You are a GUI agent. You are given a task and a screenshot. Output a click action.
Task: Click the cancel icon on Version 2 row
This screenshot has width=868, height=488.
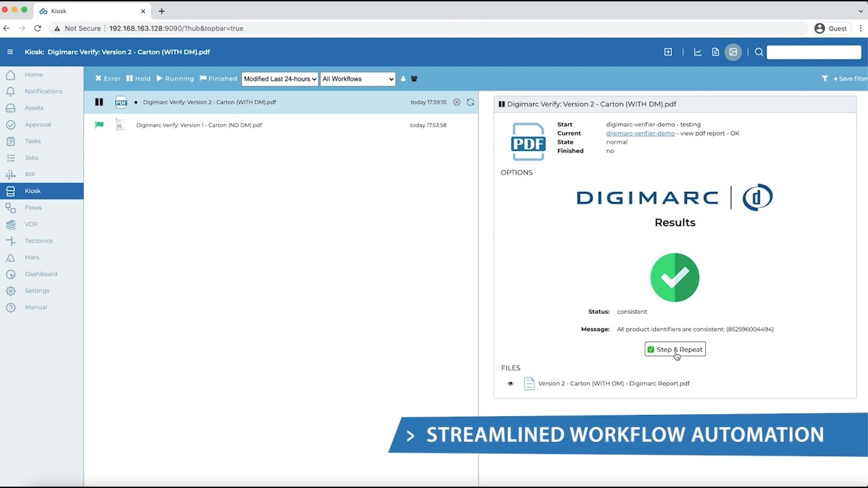(456, 102)
